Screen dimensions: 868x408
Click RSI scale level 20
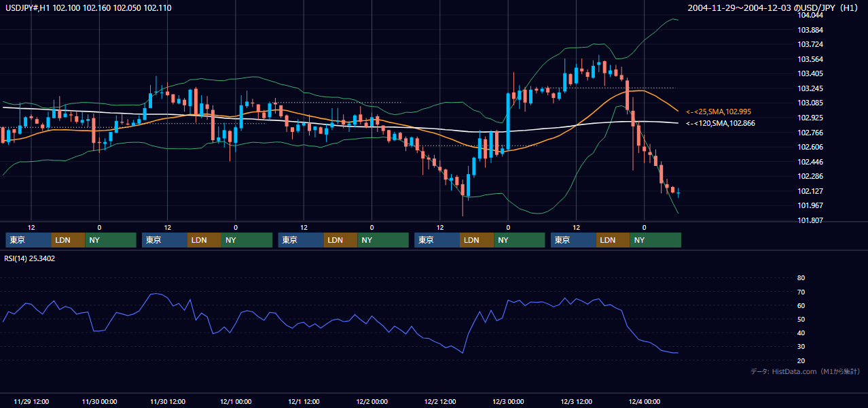click(x=801, y=360)
